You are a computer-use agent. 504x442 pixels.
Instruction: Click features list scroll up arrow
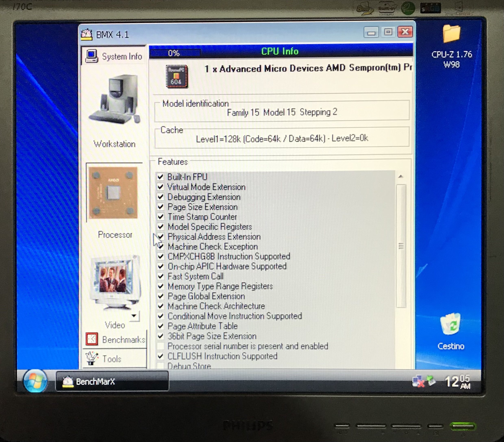click(401, 177)
